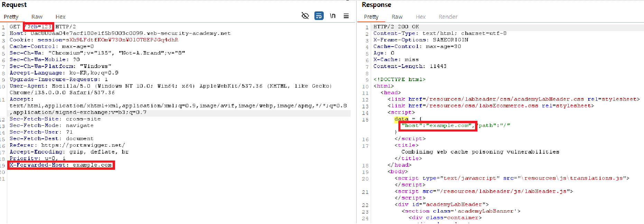Click the div id="academyLabHeader" line
644x224 pixels.
pos(442,204)
